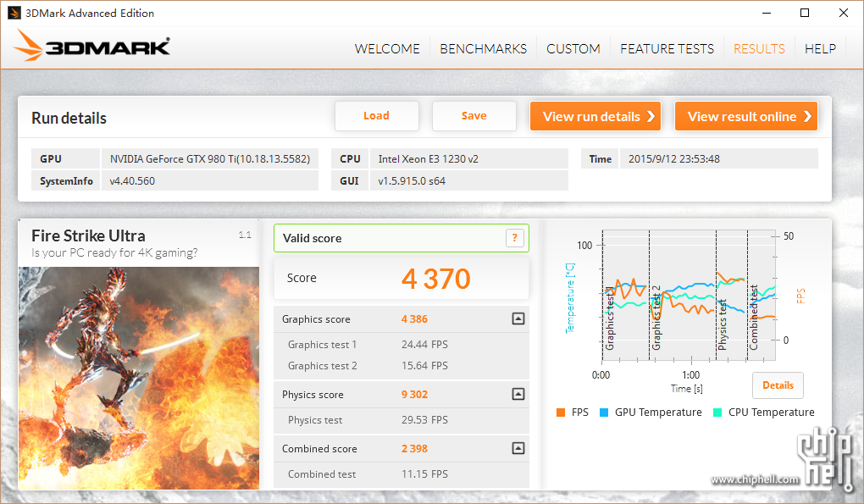Open the WELCOME tab
Viewport: 864px width, 504px height.
387,49
